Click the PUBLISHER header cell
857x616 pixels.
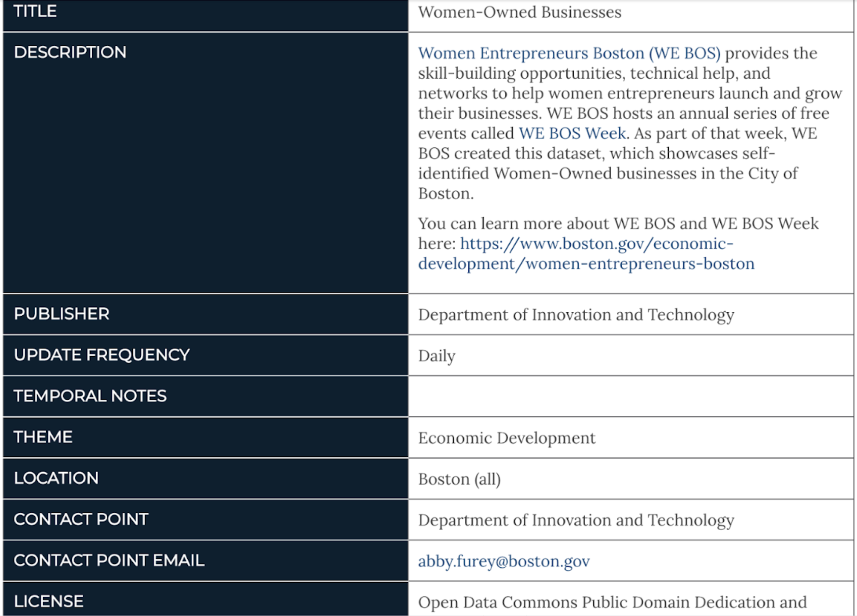click(61, 314)
